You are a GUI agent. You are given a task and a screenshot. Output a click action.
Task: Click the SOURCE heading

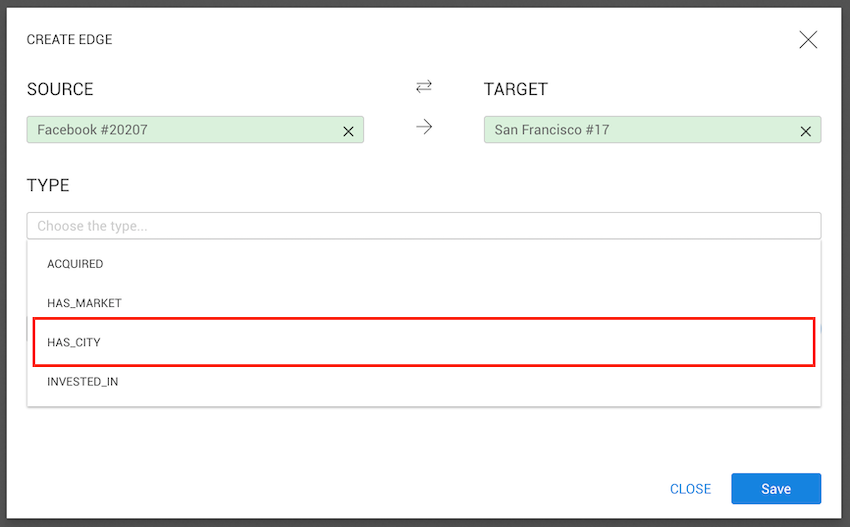pos(60,89)
